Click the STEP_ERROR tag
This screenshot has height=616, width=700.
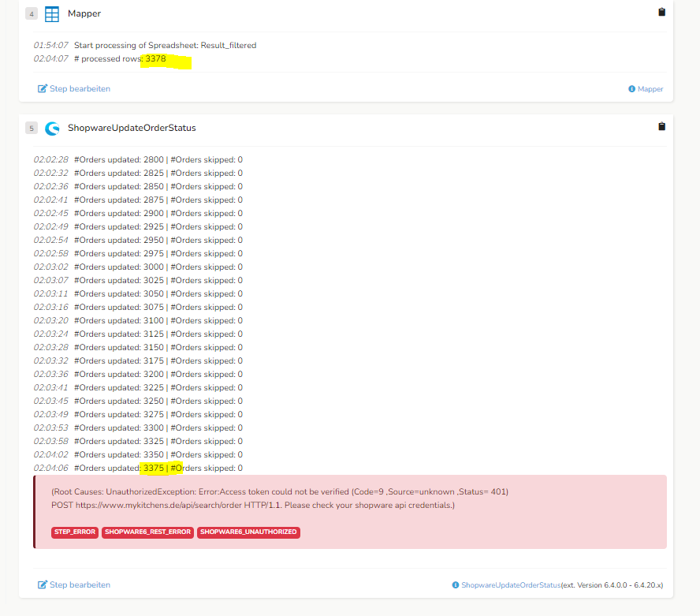coord(75,532)
